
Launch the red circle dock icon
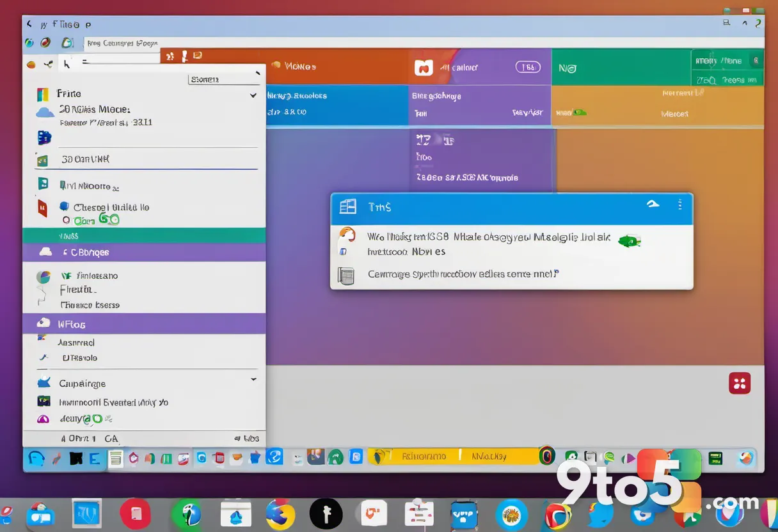[135, 514]
